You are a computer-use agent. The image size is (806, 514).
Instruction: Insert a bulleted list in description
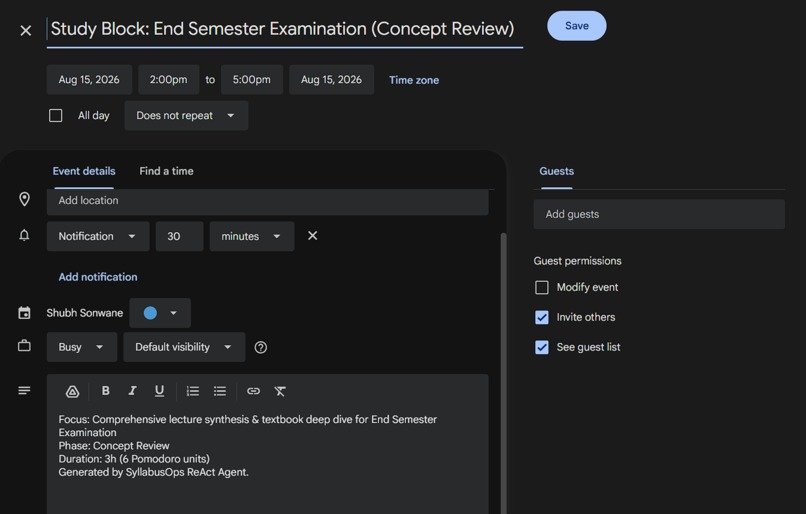(220, 392)
